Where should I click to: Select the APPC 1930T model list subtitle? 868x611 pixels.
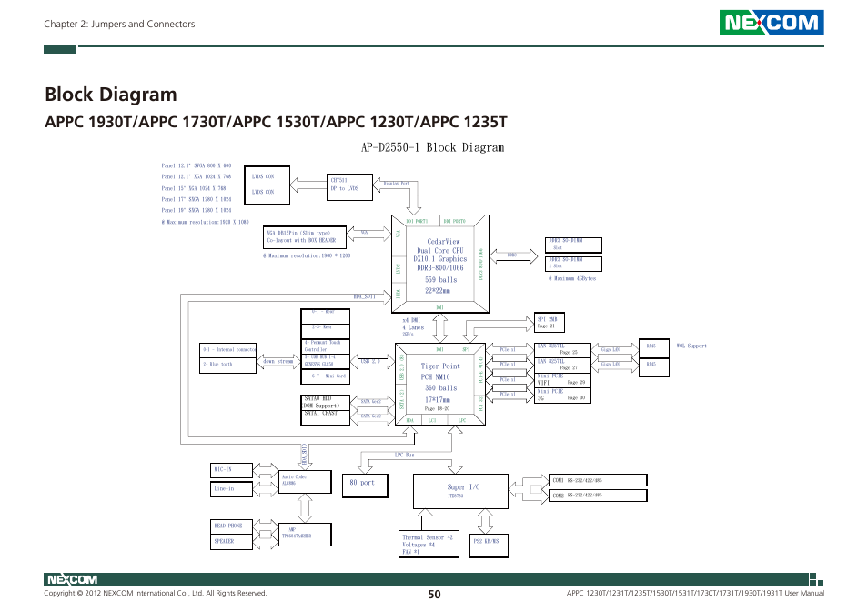point(276,122)
